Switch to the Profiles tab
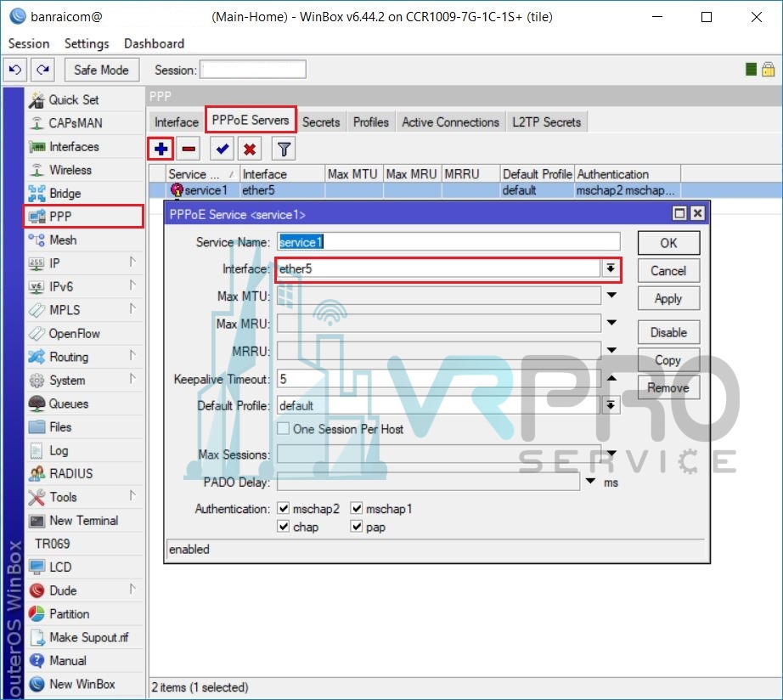The width and height of the screenshot is (783, 700). [370, 122]
